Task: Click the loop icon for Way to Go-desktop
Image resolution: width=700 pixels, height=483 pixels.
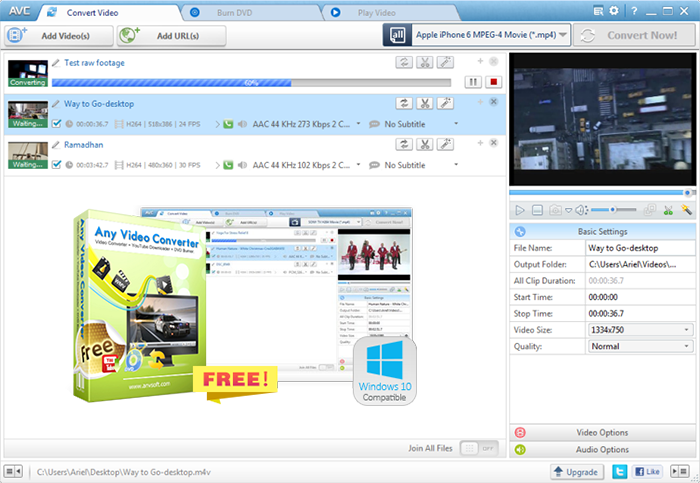Action: point(404,104)
